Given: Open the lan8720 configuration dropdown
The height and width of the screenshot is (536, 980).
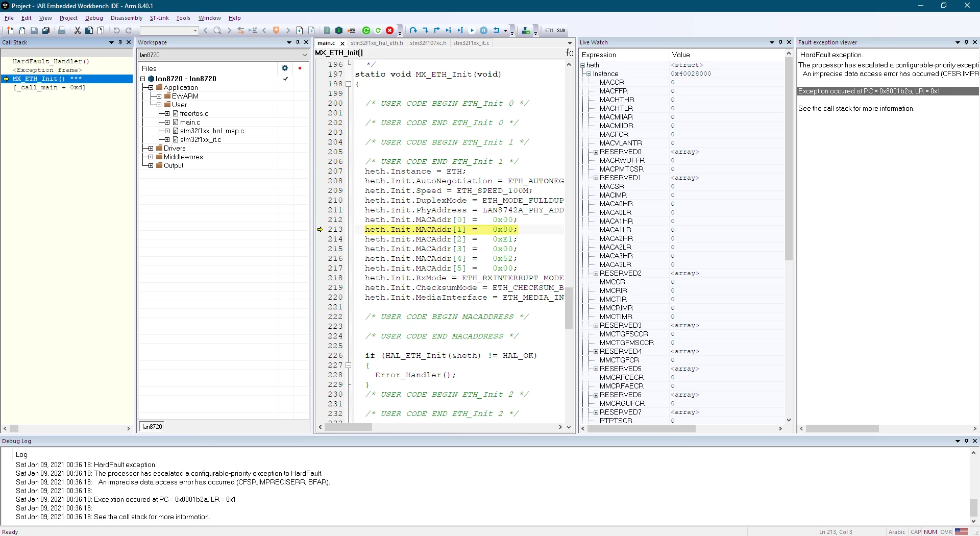Looking at the screenshot, I should pos(304,55).
